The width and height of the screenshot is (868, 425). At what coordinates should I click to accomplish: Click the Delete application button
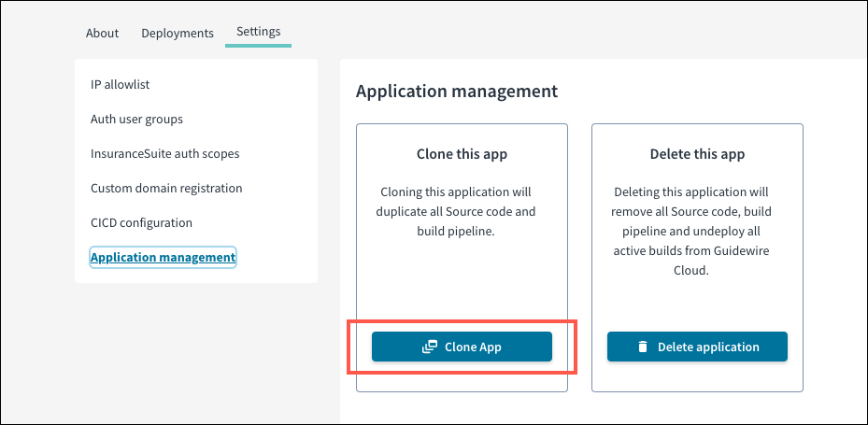click(698, 347)
